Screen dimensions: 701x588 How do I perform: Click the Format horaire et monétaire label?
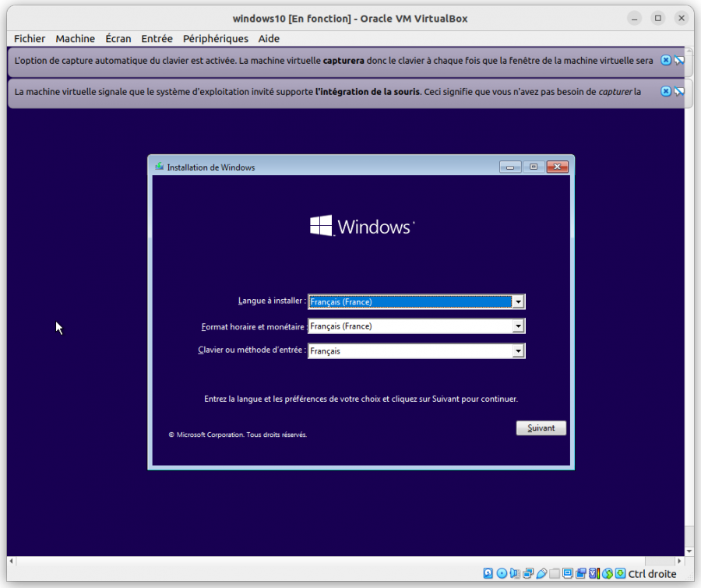[253, 327]
